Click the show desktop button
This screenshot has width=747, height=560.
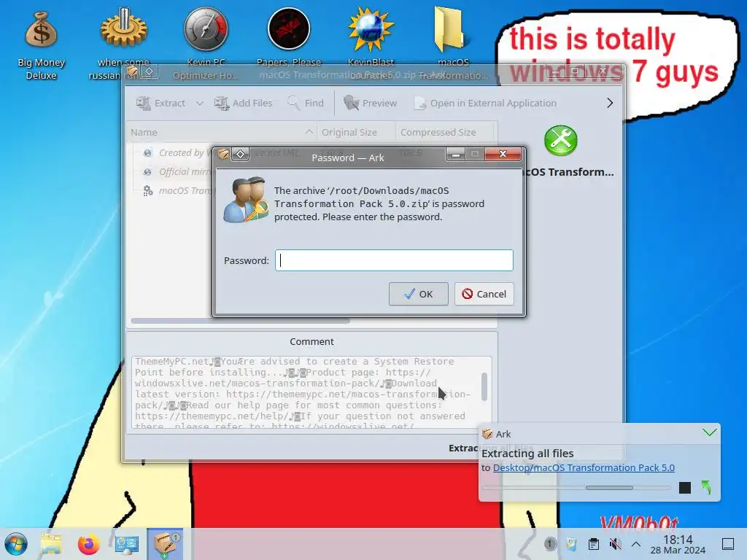tap(728, 544)
